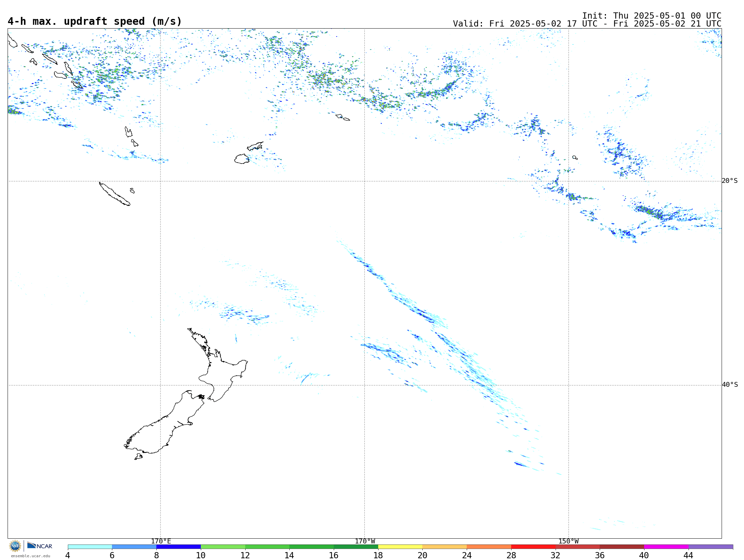This screenshot has height=560, width=744.
Task: Click the colorbar tick label 12
Action: (x=245, y=555)
